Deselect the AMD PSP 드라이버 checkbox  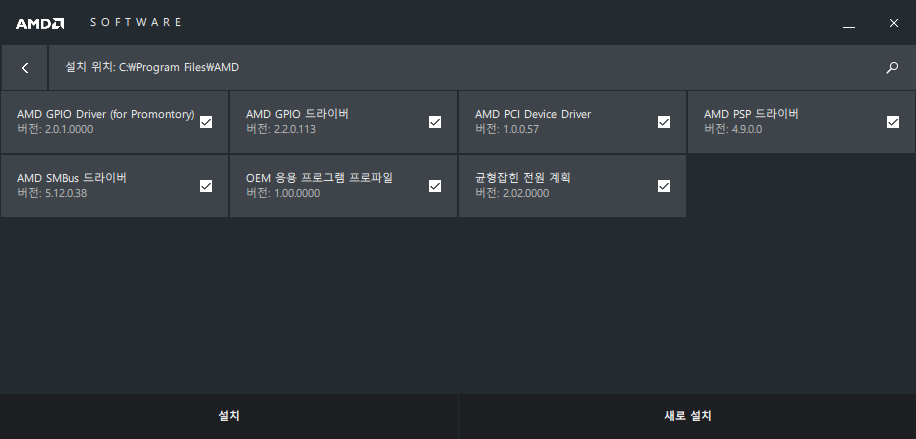[x=893, y=122]
